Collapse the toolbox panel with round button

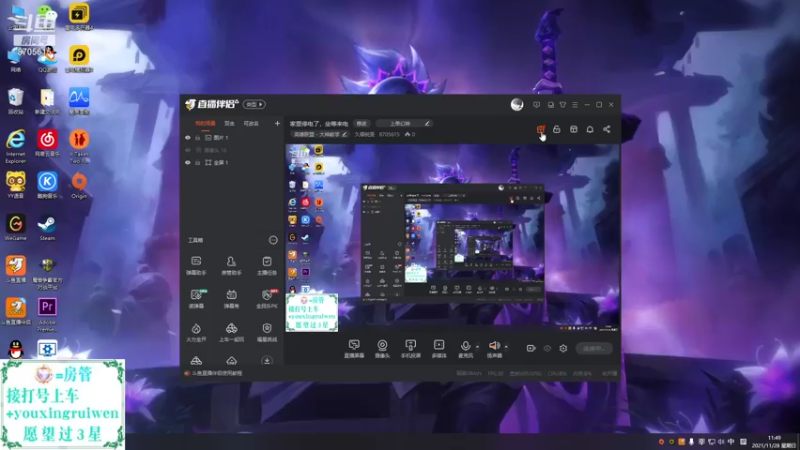tap(273, 240)
